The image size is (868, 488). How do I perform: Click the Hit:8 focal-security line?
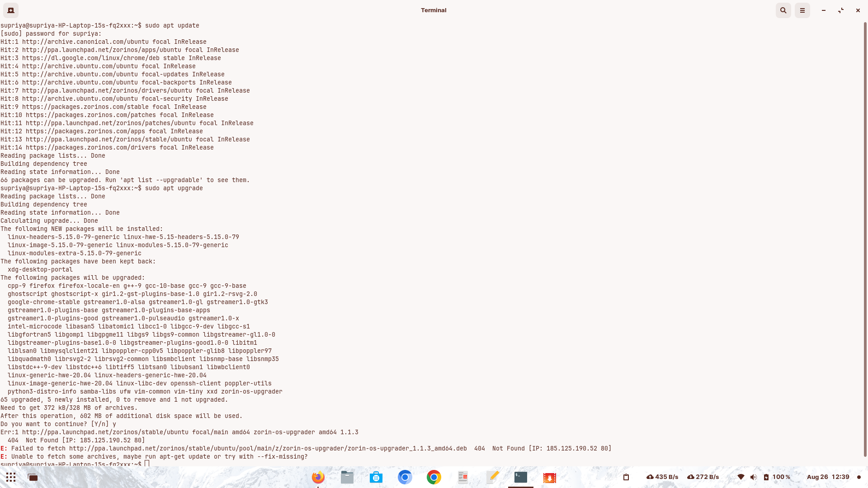click(114, 99)
